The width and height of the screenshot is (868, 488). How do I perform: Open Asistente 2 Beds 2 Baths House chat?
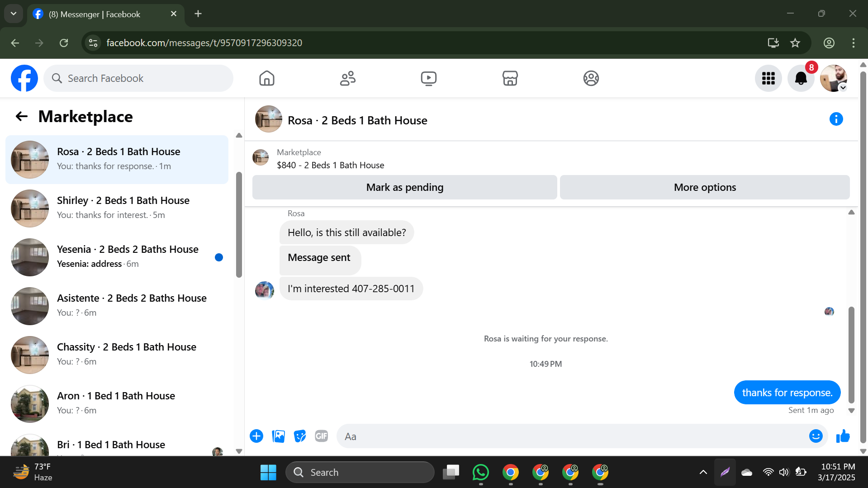tap(117, 306)
